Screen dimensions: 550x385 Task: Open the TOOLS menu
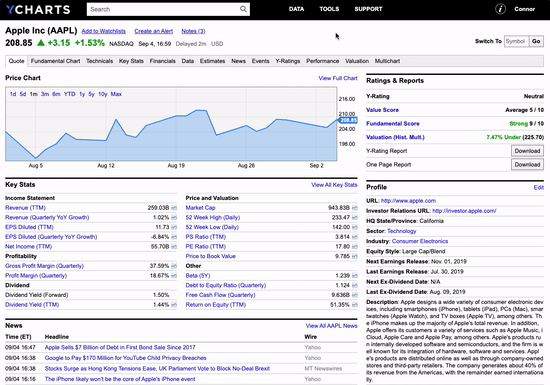329,9
